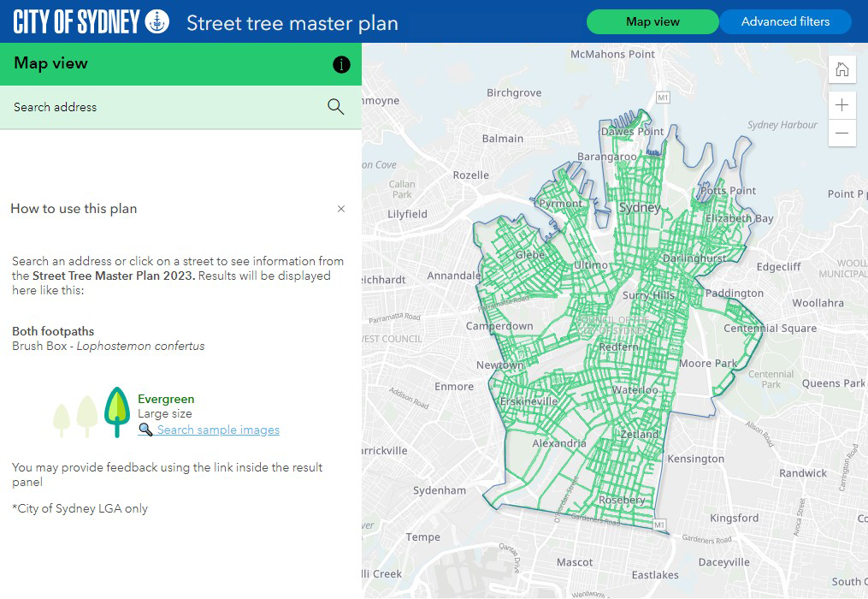Click the Rozelle map label
868x599 pixels.
tap(471, 175)
